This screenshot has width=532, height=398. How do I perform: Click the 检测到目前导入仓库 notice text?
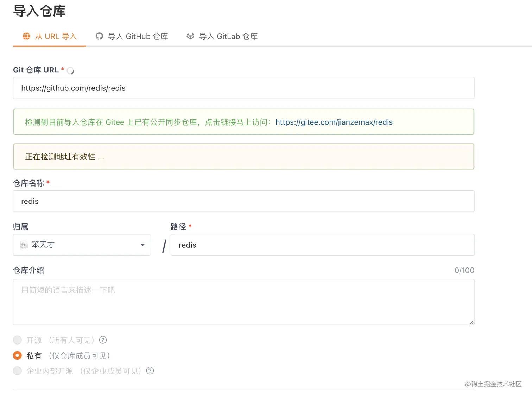148,122
